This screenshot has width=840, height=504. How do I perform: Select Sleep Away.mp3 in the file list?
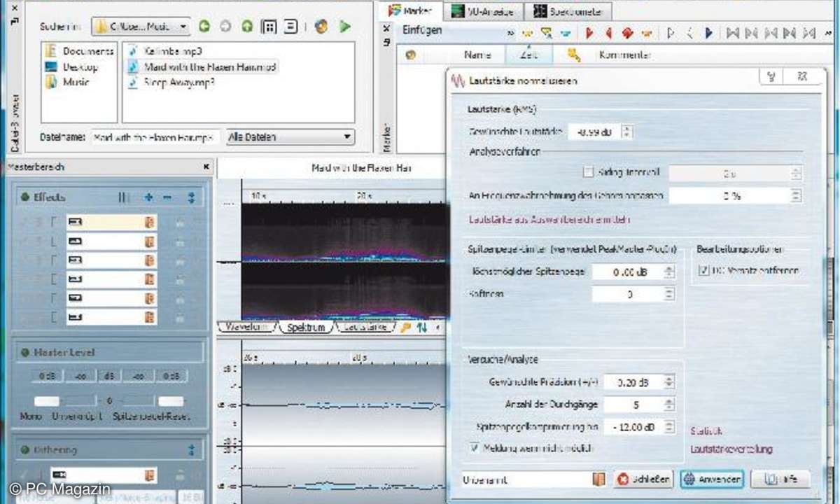pyautogui.click(x=171, y=81)
